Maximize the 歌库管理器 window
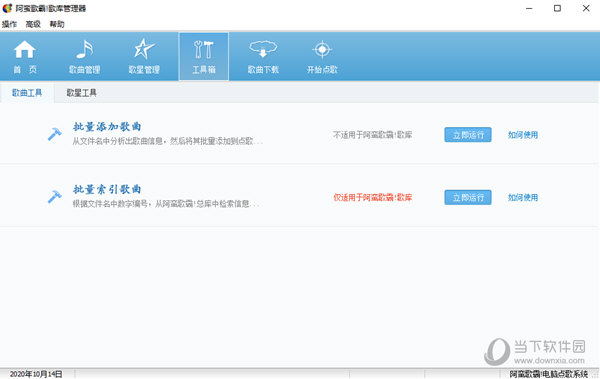This screenshot has width=600, height=379. 558,8
